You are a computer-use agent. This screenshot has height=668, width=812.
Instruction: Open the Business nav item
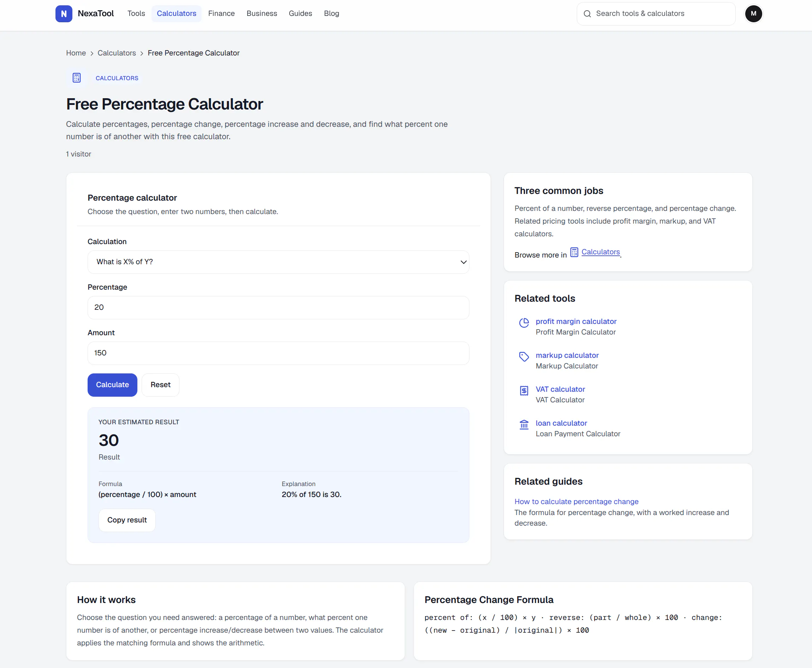click(x=262, y=13)
